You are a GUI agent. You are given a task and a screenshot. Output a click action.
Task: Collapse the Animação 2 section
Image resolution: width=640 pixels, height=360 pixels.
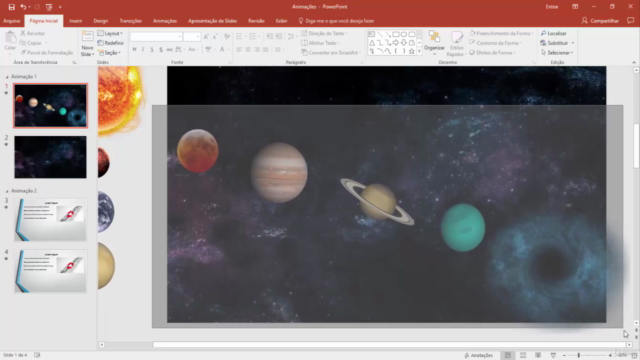pos(7,191)
